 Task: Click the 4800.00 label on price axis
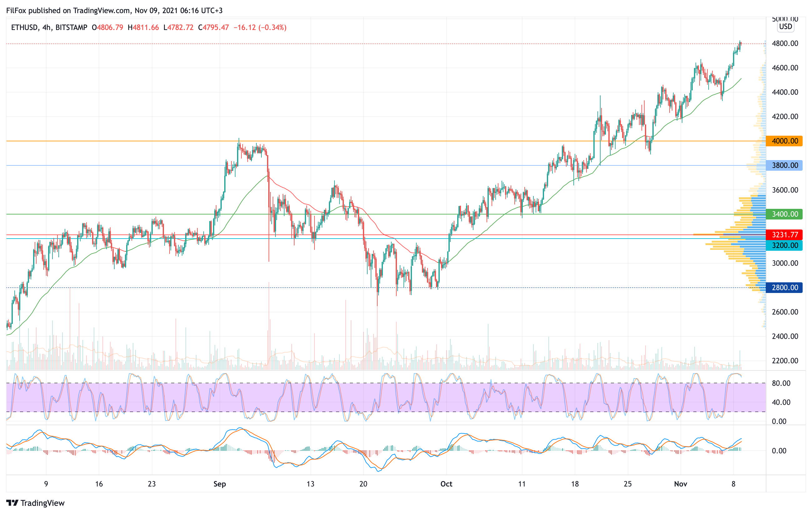pos(785,43)
